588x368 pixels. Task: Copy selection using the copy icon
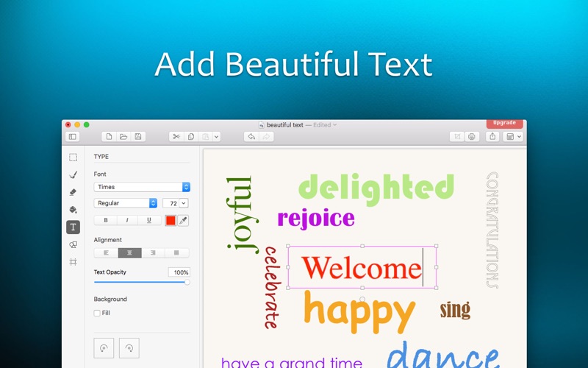point(191,137)
